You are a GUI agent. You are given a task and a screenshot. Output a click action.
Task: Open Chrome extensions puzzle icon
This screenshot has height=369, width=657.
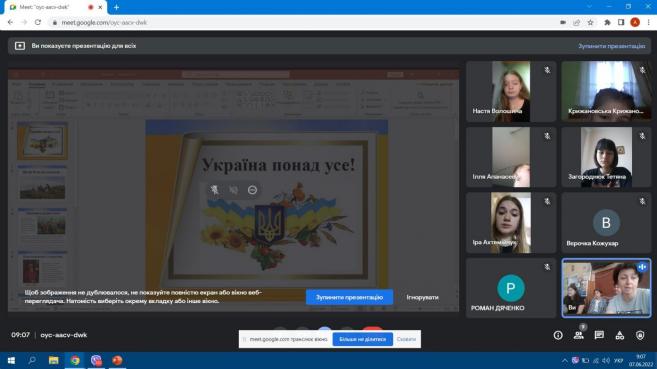[607, 23]
